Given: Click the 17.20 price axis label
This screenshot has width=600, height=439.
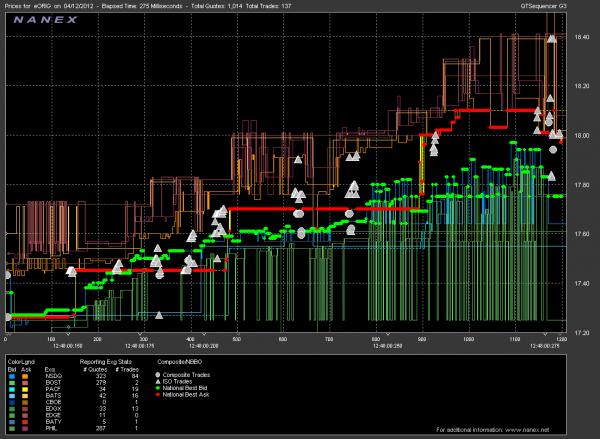Looking at the screenshot, I should (583, 332).
